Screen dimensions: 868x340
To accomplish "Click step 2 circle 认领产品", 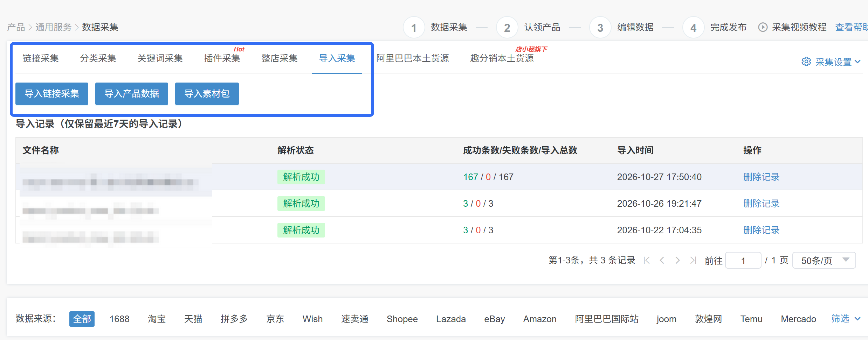I will (x=507, y=28).
